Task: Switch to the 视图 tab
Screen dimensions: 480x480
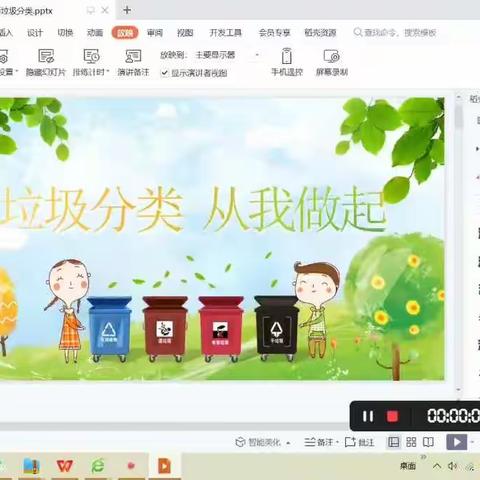Action: pos(185,33)
